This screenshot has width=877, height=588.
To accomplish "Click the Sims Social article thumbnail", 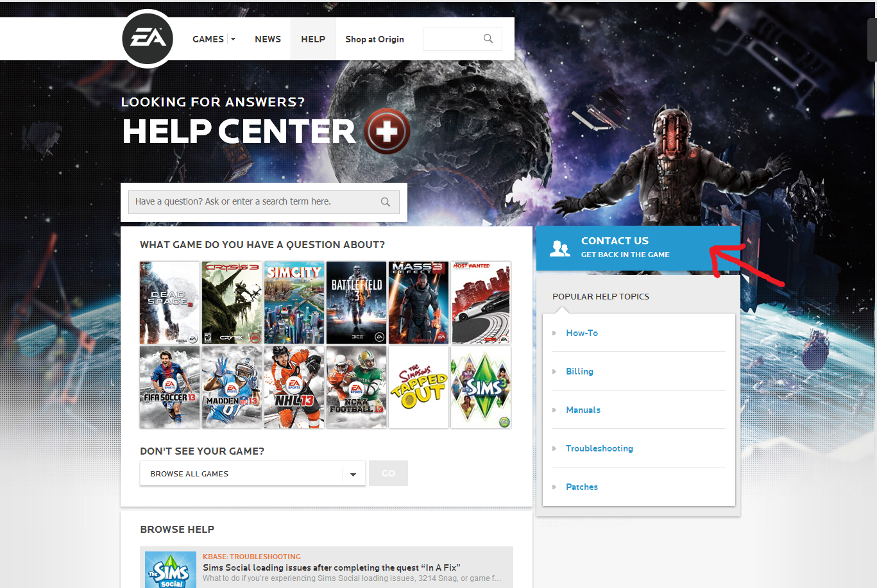I will click(x=171, y=569).
